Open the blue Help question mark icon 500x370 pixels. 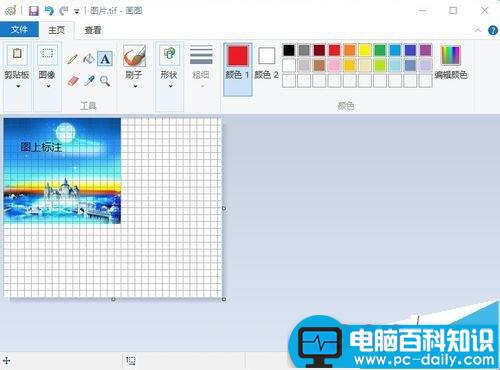[x=493, y=30]
